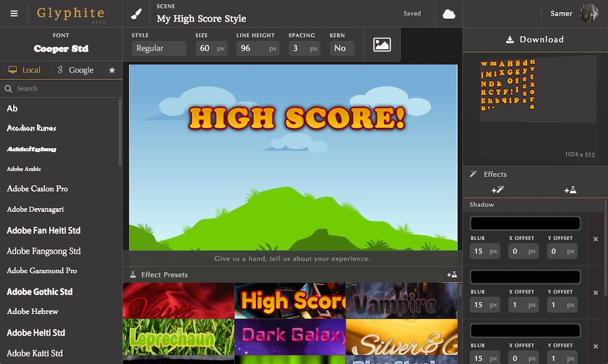Open the first shadow color swatch
The width and height of the screenshot is (608, 364).
tap(525, 224)
